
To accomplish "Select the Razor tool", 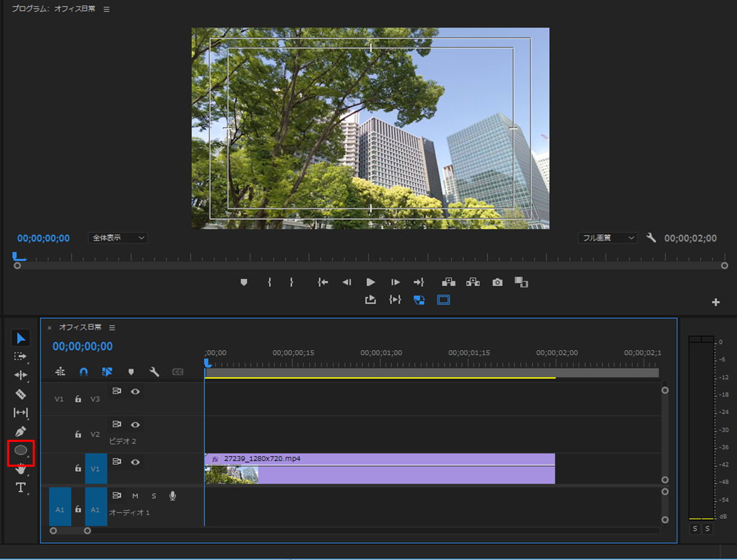I will coord(21,394).
